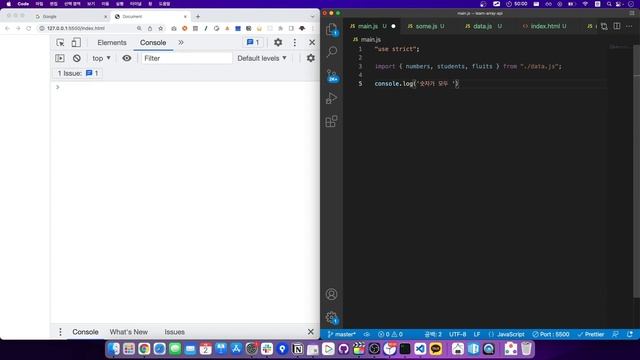Open VS Code Extensions view
The image size is (640, 360).
331,121
